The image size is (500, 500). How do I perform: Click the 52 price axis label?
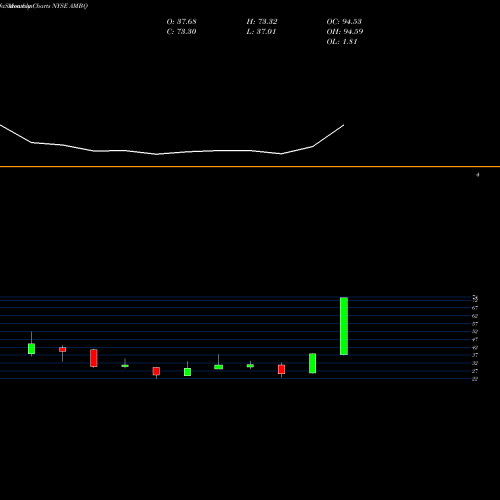coord(475,331)
